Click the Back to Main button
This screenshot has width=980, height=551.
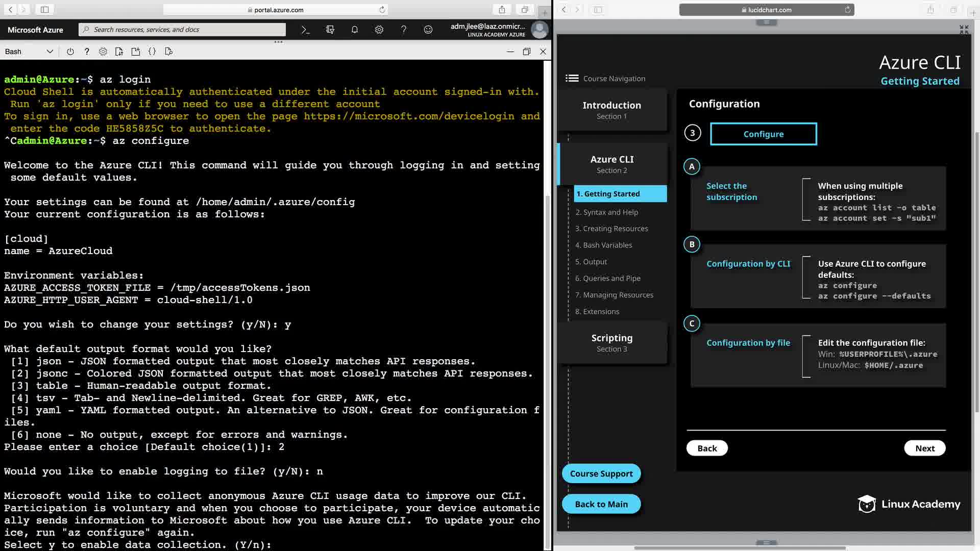click(601, 504)
